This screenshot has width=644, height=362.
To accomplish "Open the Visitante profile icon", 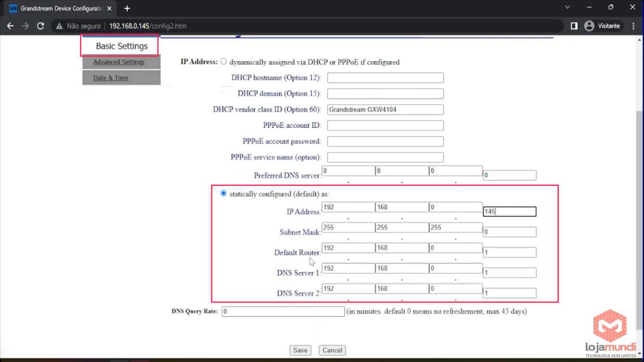I will click(589, 26).
